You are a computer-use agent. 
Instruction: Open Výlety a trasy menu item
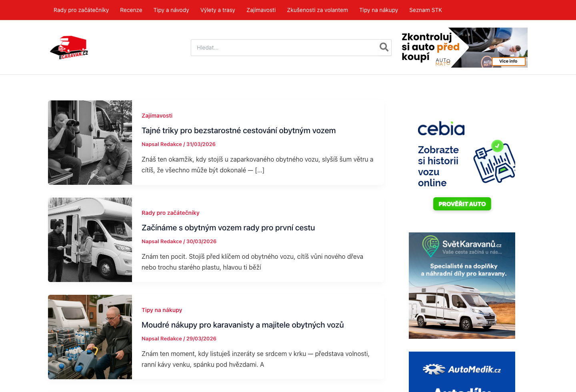(x=218, y=10)
